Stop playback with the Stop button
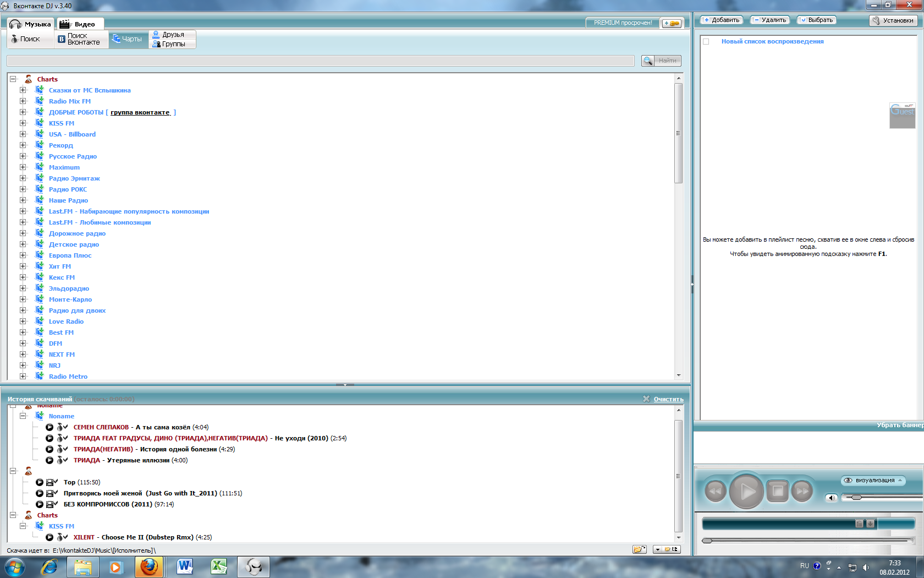This screenshot has height=578, width=924. tap(778, 490)
